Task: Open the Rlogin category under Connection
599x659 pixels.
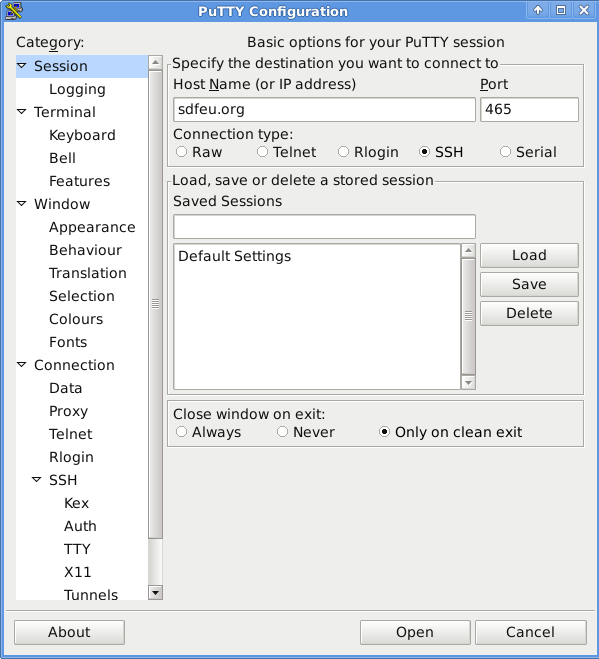Action: tap(71, 457)
